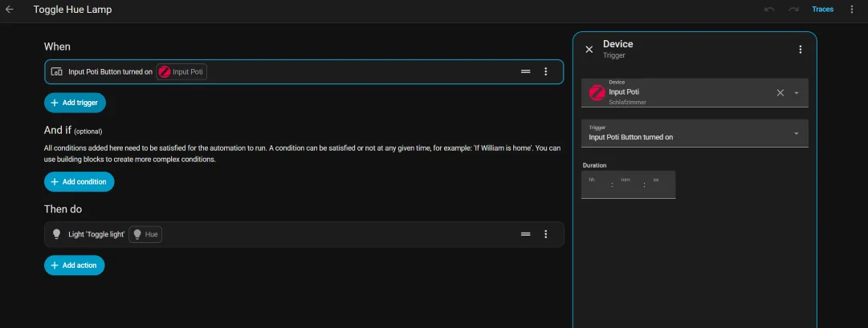Screen dimensions: 868x328
Task: Grab the reorder handle of Toggle light action
Action: (525, 234)
